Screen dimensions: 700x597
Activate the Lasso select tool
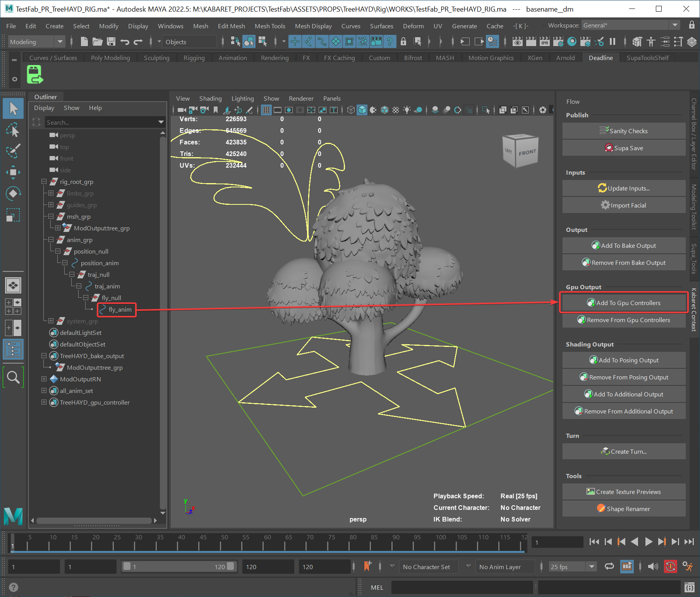(13, 130)
